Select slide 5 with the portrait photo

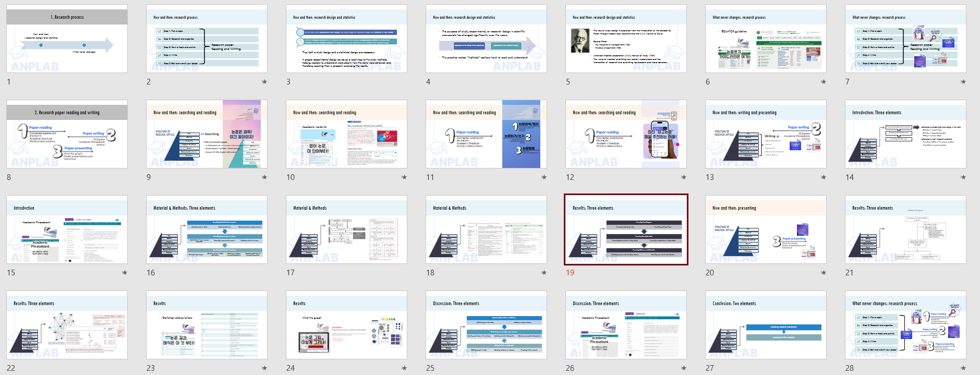pos(626,39)
